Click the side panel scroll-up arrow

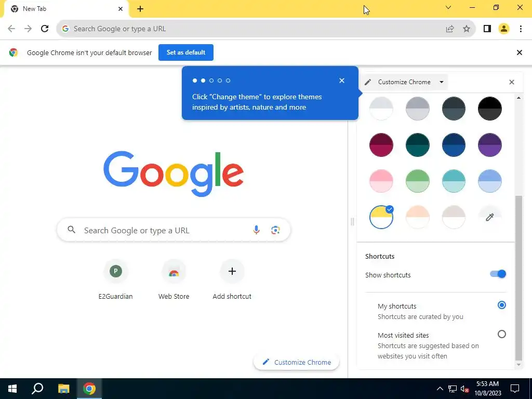(518, 98)
